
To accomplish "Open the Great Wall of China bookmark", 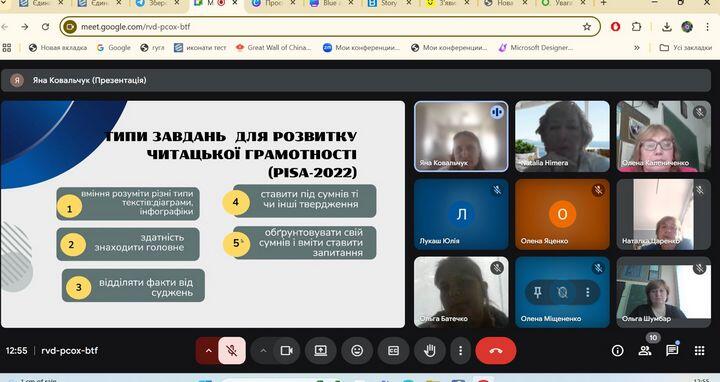I will [x=273, y=47].
